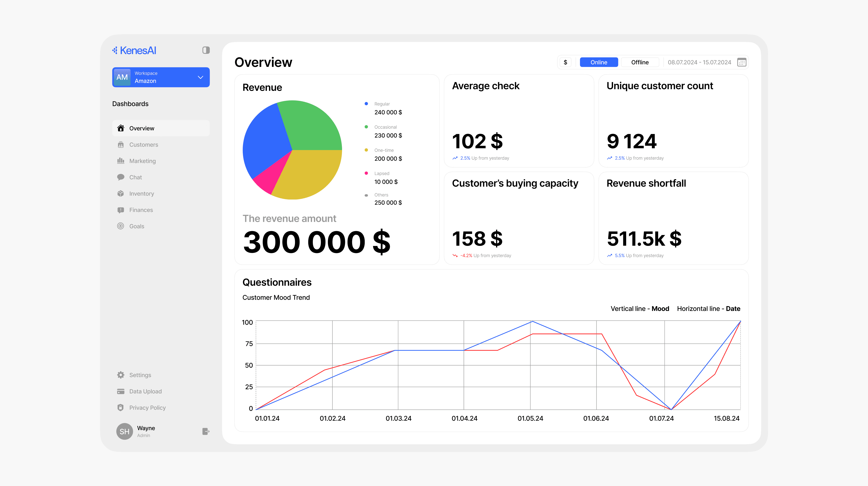
Task: Click the Regular blue legend dot
Action: [366, 104]
